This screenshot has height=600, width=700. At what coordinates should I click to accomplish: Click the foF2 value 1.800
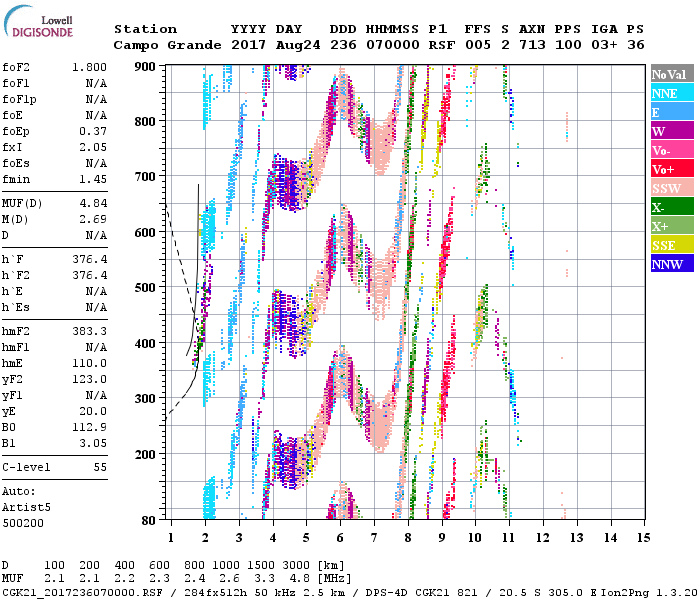(89, 67)
